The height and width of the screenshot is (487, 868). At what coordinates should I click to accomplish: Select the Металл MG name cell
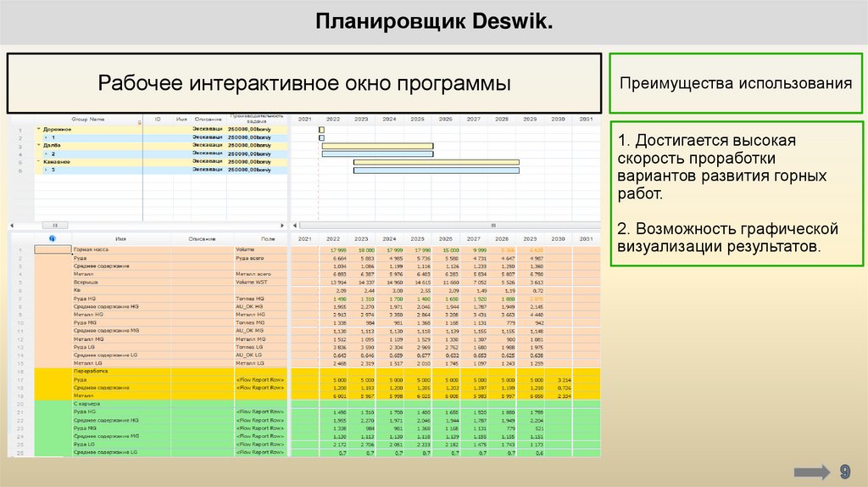[121, 339]
